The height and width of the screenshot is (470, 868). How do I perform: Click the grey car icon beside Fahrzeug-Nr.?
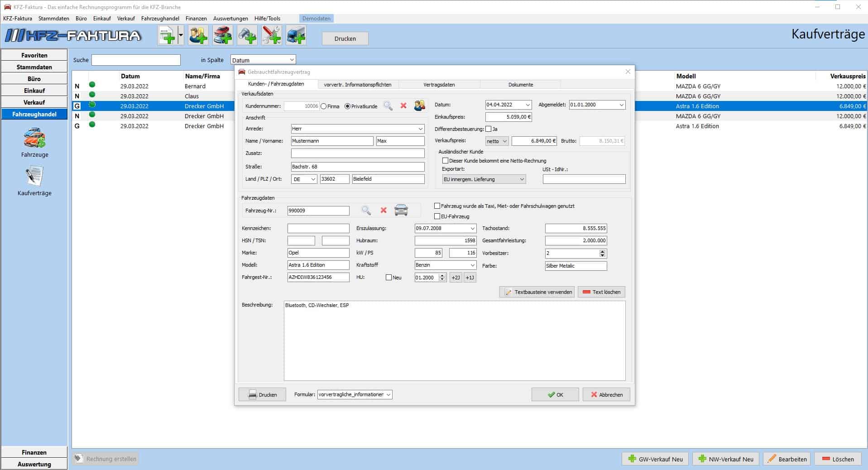401,211
